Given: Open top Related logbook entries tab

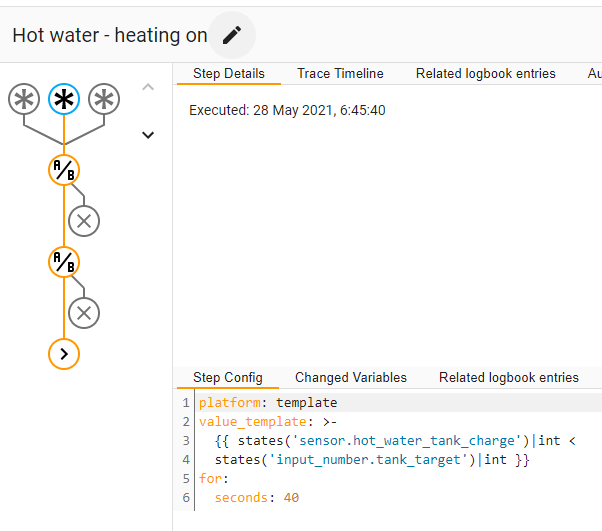Looking at the screenshot, I should coord(486,74).
